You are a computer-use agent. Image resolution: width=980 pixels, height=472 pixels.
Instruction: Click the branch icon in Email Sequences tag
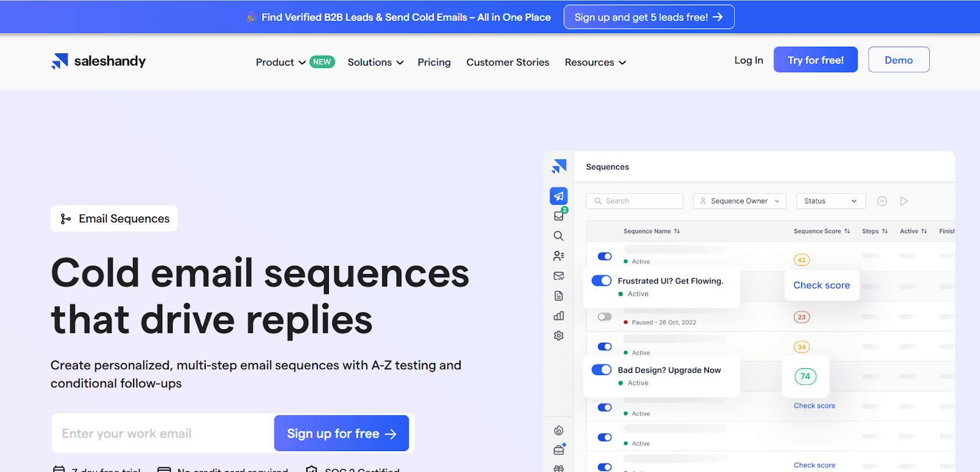coord(66,219)
